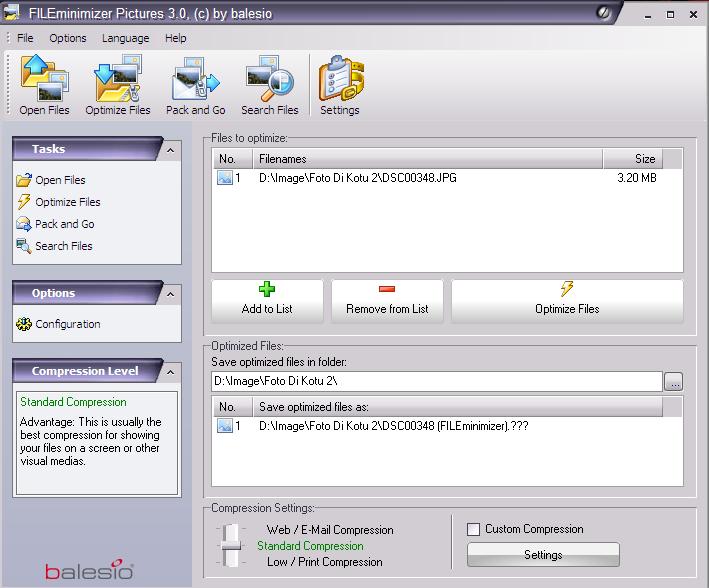Select the DSC00348 (FILEminimizer).??? output row
The width and height of the screenshot is (709, 588).
click(393, 426)
